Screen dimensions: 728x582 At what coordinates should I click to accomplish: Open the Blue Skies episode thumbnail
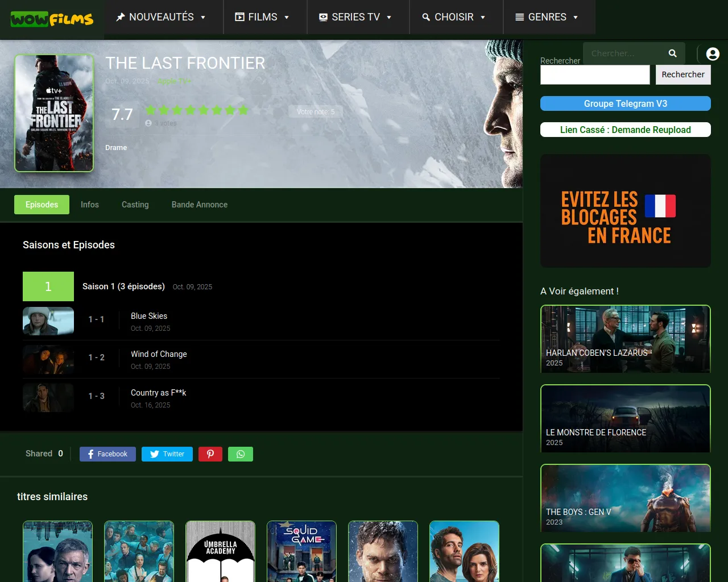tap(48, 321)
